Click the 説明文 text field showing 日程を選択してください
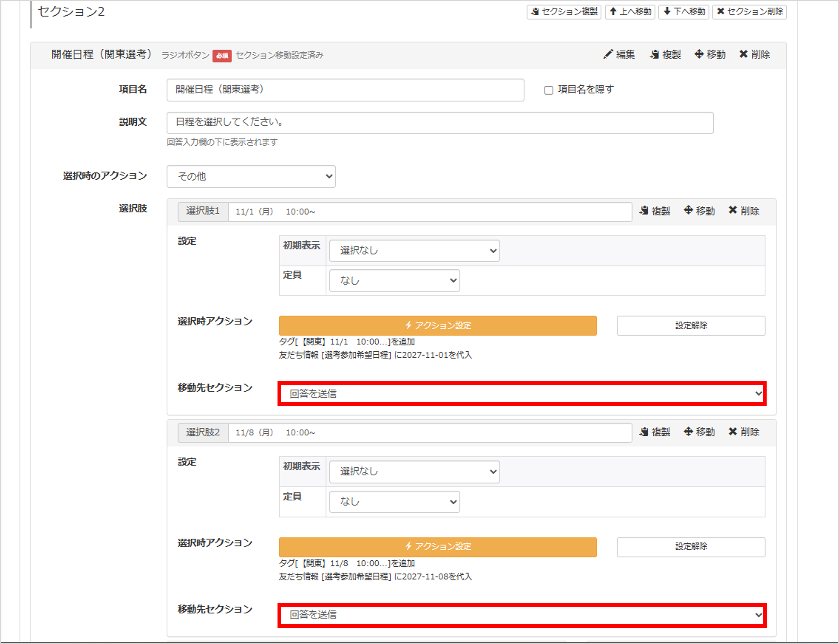 coord(439,123)
